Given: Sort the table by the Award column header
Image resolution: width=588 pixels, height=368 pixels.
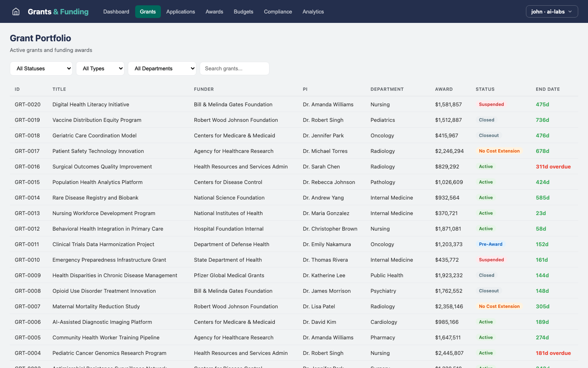Looking at the screenshot, I should pos(444,89).
